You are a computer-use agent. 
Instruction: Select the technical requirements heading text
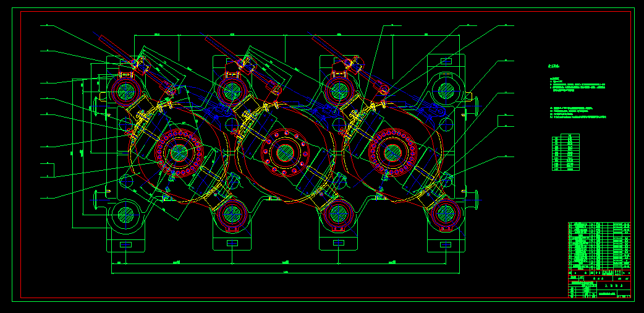(554, 66)
